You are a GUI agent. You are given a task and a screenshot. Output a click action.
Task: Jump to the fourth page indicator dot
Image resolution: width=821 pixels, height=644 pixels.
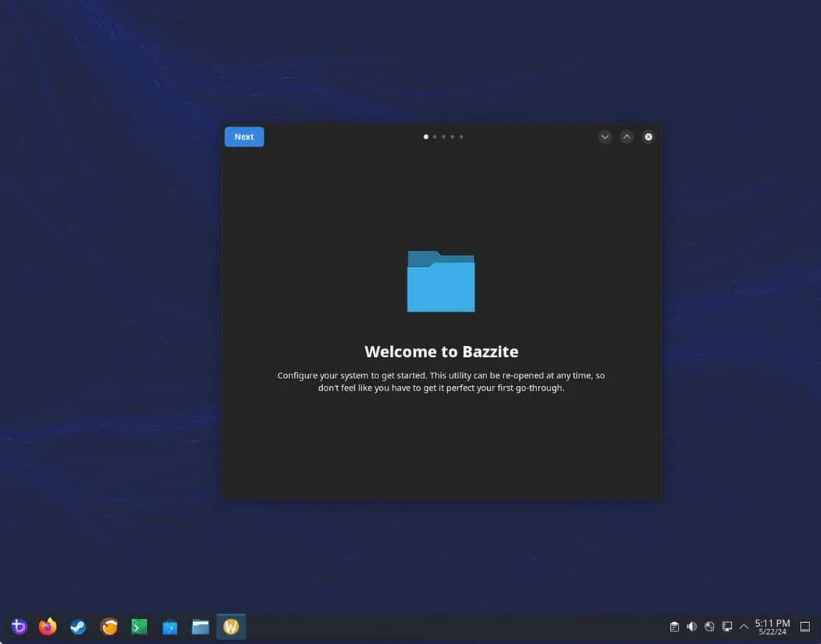click(x=453, y=137)
